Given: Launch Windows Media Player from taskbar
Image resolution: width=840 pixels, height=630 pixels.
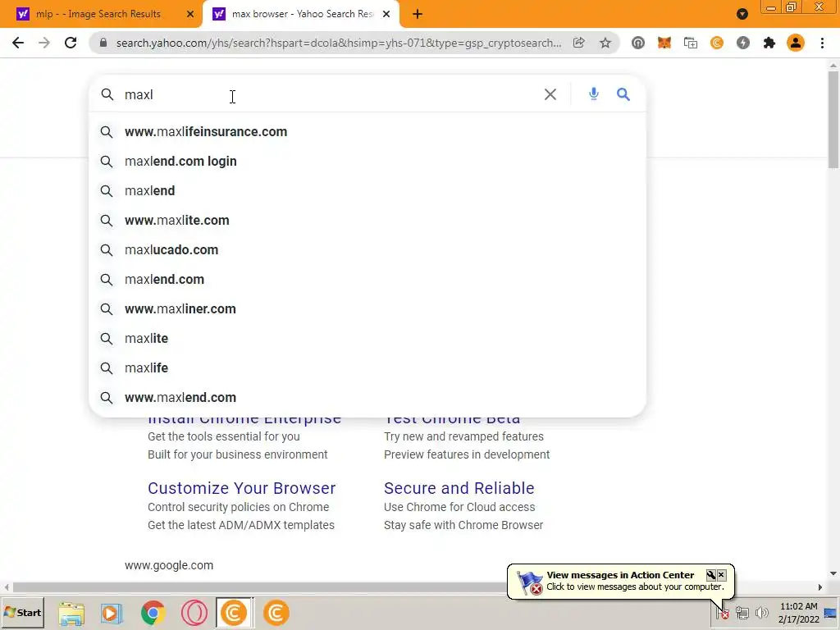Looking at the screenshot, I should [112, 613].
